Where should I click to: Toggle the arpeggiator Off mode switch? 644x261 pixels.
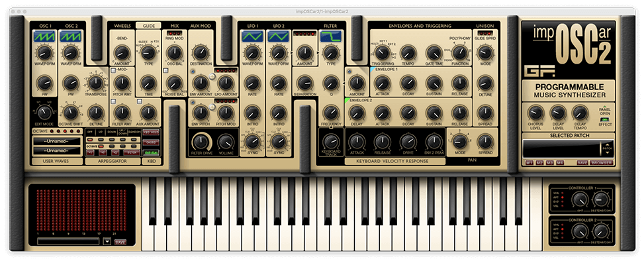90,139
